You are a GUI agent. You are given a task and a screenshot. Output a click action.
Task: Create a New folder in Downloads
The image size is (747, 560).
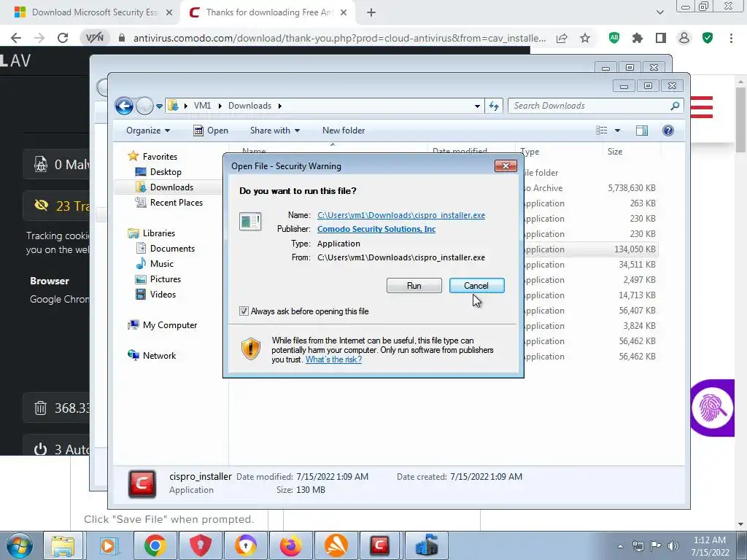pyautogui.click(x=344, y=131)
